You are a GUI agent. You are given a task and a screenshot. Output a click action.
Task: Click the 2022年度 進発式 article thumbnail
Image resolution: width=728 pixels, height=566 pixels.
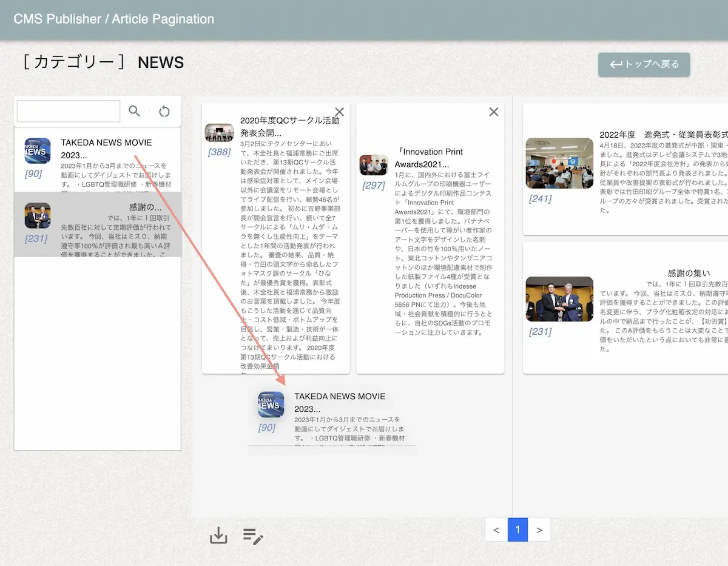[x=559, y=163]
